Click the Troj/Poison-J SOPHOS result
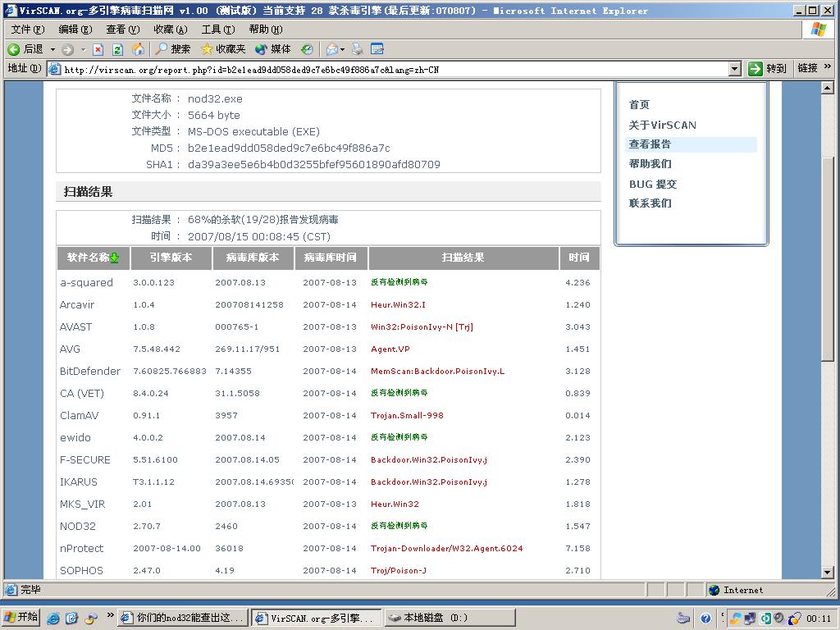This screenshot has height=630, width=840. [399, 571]
